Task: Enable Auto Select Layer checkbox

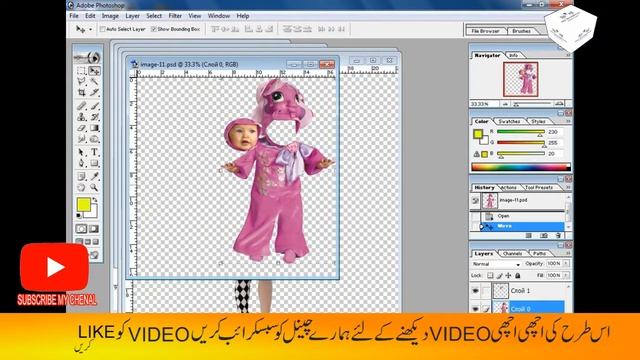Action: (103, 29)
